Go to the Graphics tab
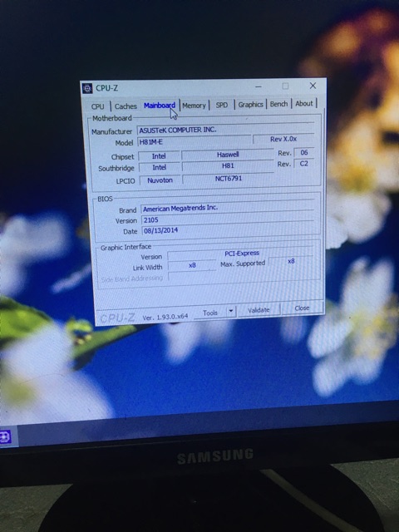The width and height of the screenshot is (399, 532). coord(250,104)
